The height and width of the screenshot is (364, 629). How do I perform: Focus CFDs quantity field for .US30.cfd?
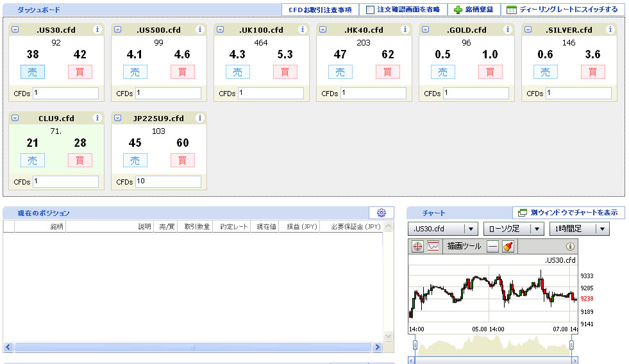pos(66,93)
